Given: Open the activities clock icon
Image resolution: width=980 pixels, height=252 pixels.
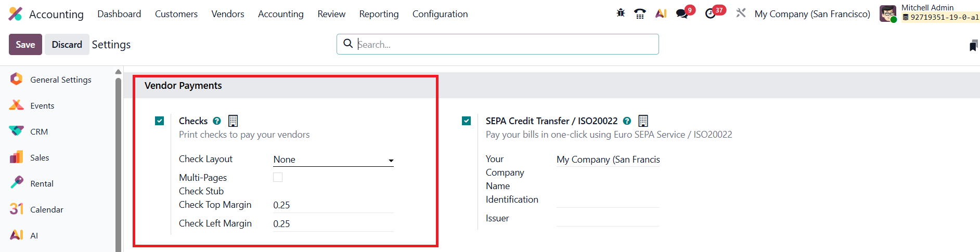Looking at the screenshot, I should pos(711,14).
